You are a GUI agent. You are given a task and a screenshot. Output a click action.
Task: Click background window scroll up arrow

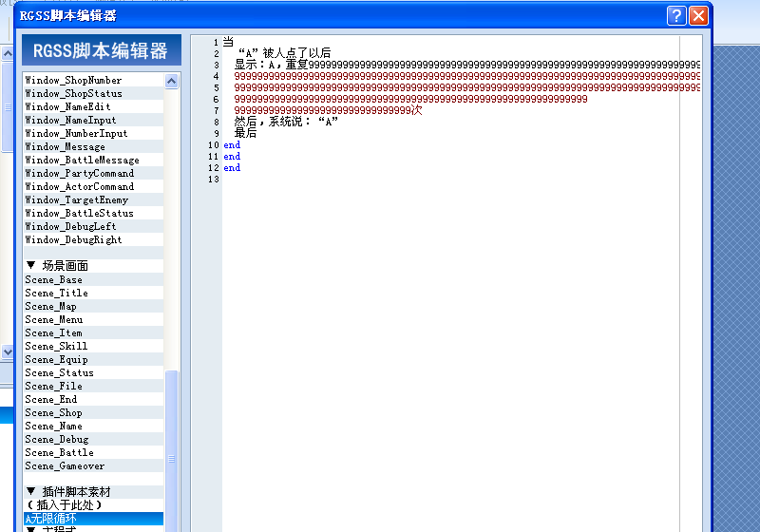pos(8,53)
